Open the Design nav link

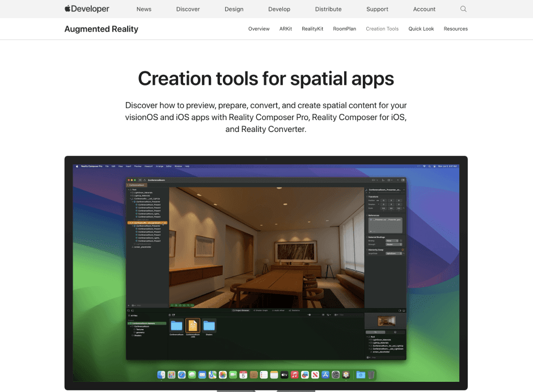coord(234,9)
